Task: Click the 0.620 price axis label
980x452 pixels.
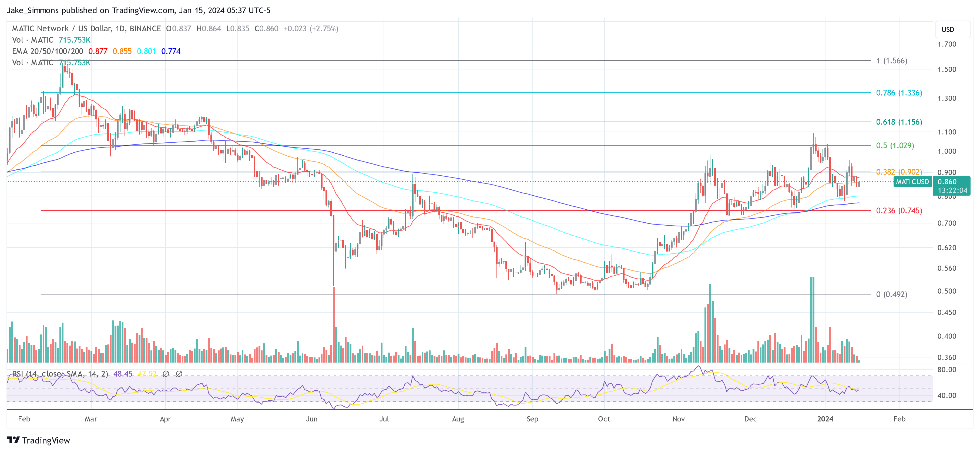Action: coord(947,248)
